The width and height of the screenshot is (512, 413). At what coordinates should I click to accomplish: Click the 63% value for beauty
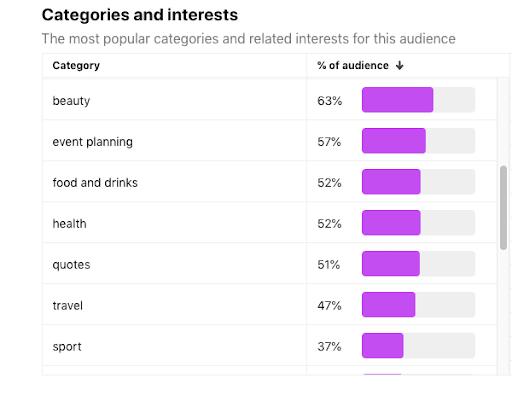329,101
